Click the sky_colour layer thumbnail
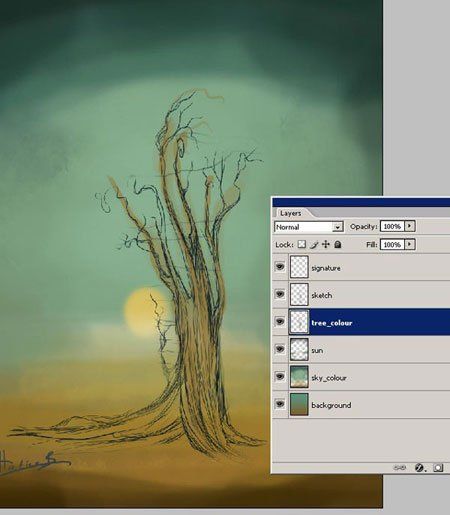450x515 pixels. (x=299, y=377)
